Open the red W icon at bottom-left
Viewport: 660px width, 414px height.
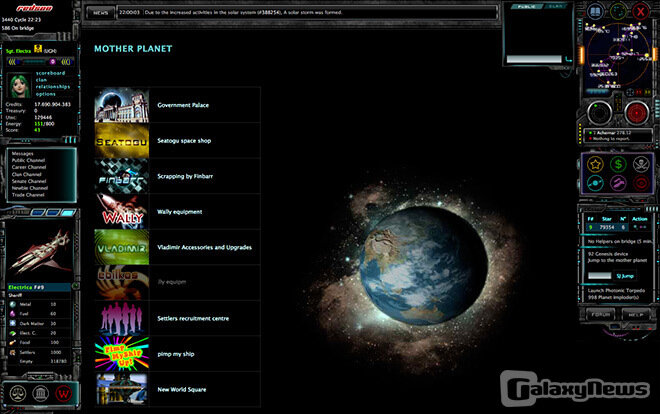coord(62,392)
